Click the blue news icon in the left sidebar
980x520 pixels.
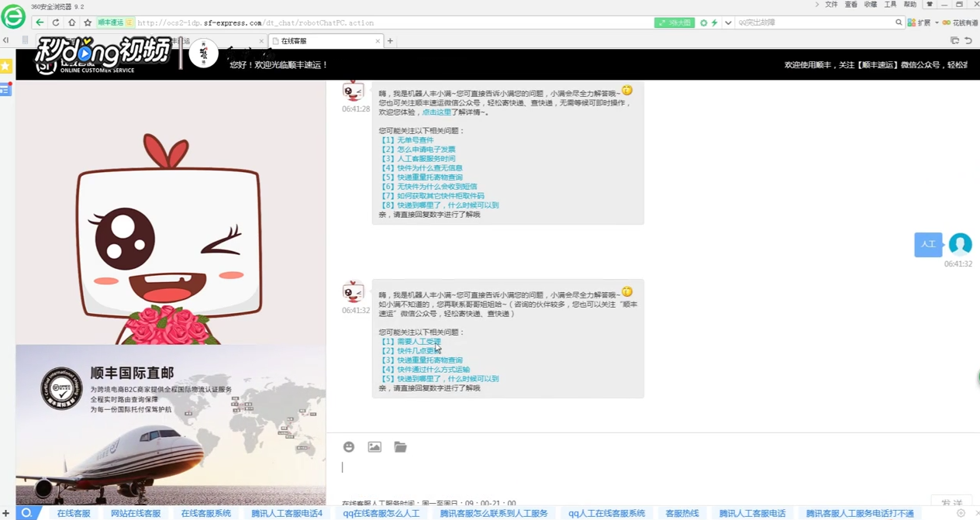(x=5, y=89)
